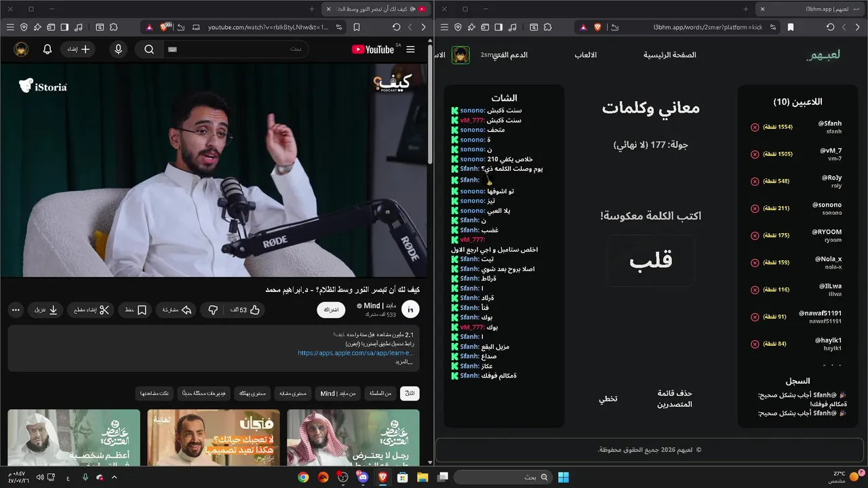Screen dimensions: 868x488
Task: Remove player @nawaf51191 from list
Action: click(755, 317)
